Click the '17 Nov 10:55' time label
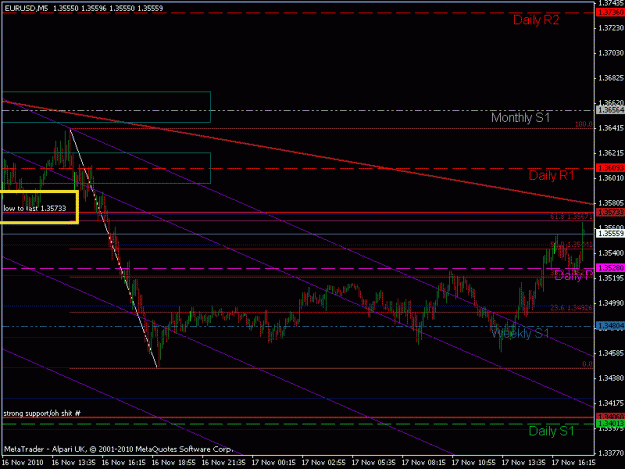This screenshot has width=625, height=469. tap(474, 463)
